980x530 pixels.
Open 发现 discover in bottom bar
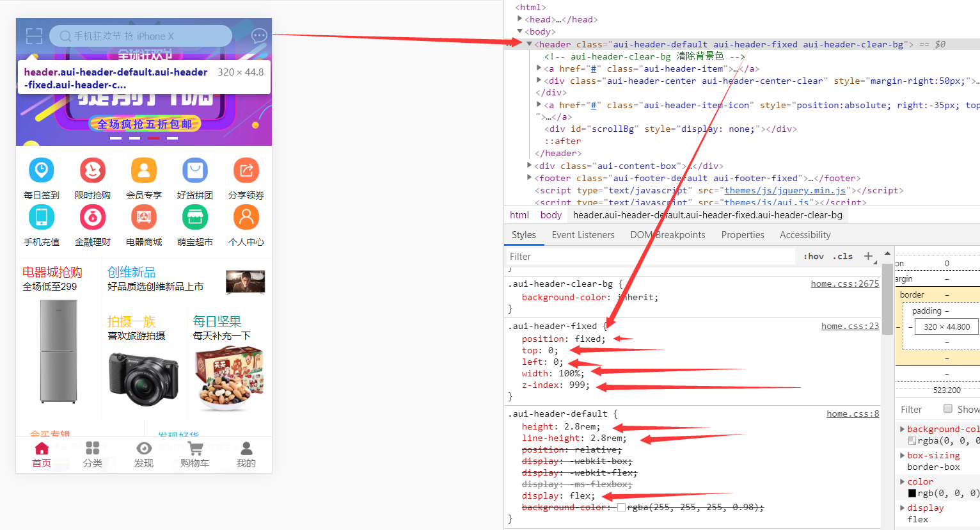(144, 455)
